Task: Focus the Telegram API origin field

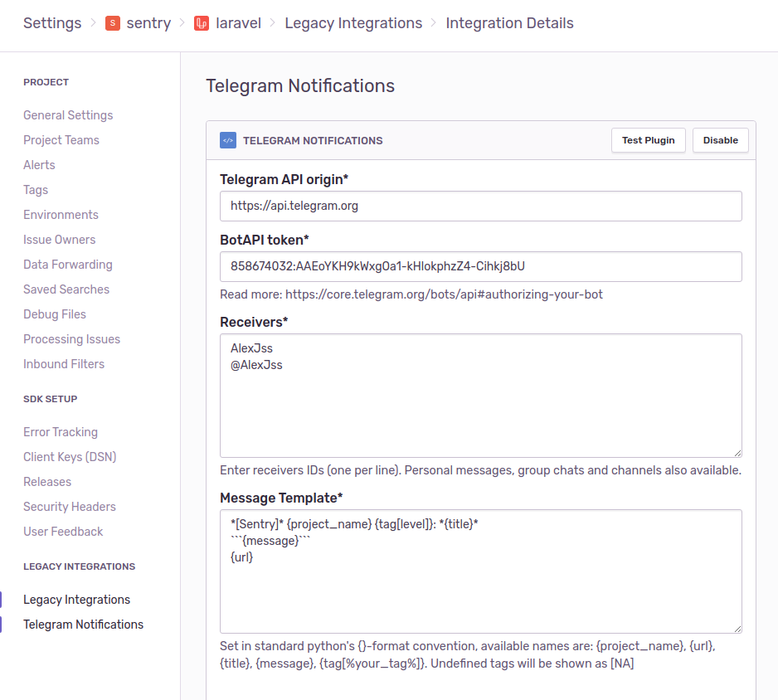Action: pos(481,206)
